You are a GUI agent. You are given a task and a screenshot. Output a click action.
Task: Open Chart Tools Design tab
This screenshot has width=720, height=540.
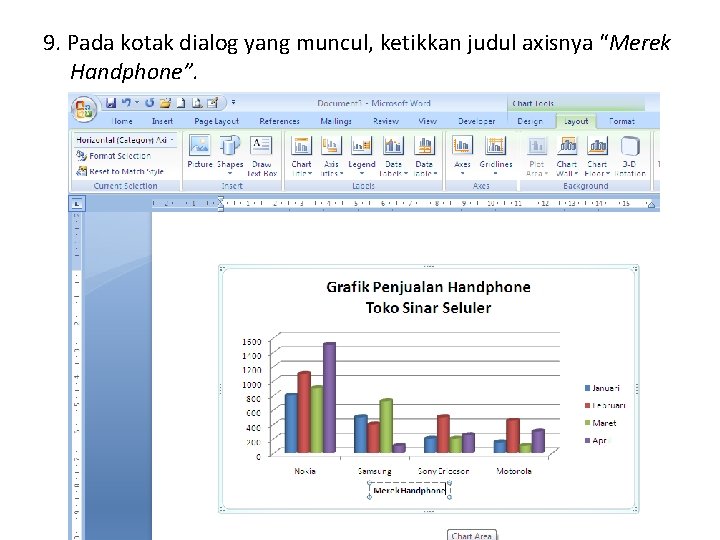coord(530,121)
